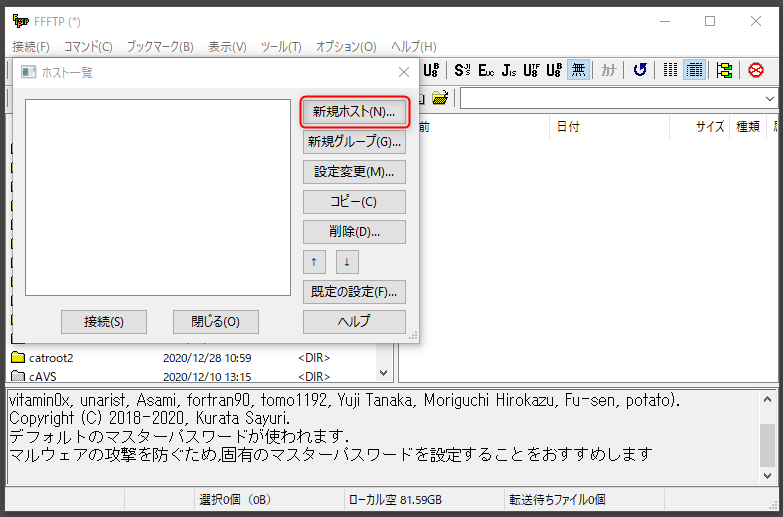
Task: Click date 2020/12/10 13:15
Action: tap(207, 376)
